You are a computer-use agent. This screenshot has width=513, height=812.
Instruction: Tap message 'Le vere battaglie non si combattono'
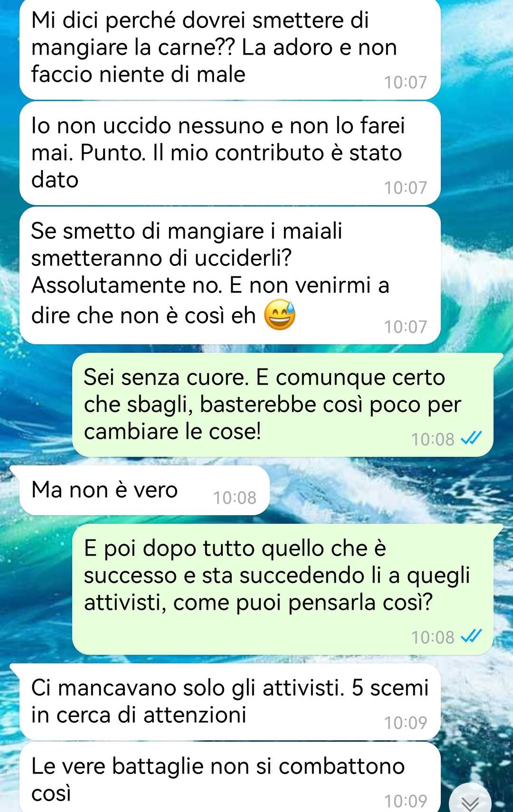click(230, 777)
